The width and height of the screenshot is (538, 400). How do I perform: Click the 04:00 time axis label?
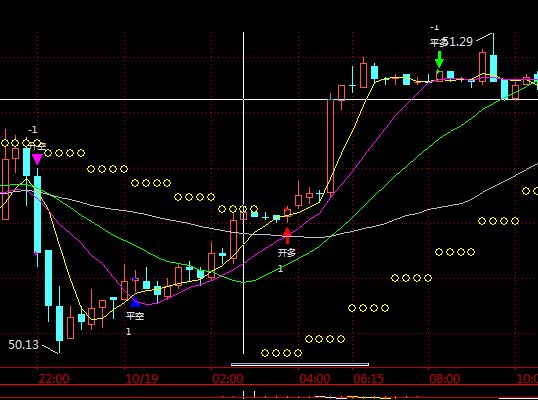click(x=315, y=379)
